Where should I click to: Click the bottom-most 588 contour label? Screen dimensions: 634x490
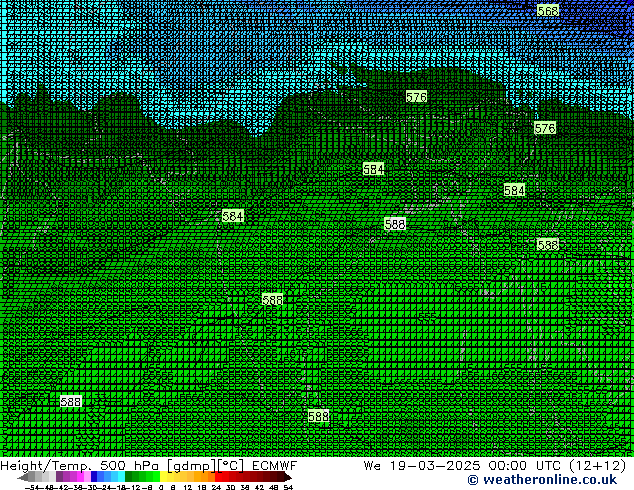tap(319, 416)
